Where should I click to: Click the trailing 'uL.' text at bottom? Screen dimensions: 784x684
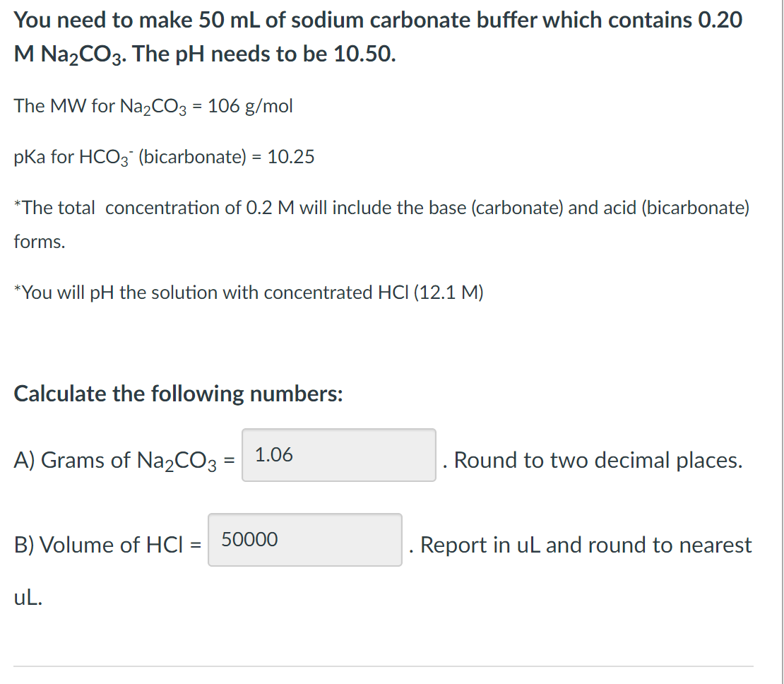(29, 599)
